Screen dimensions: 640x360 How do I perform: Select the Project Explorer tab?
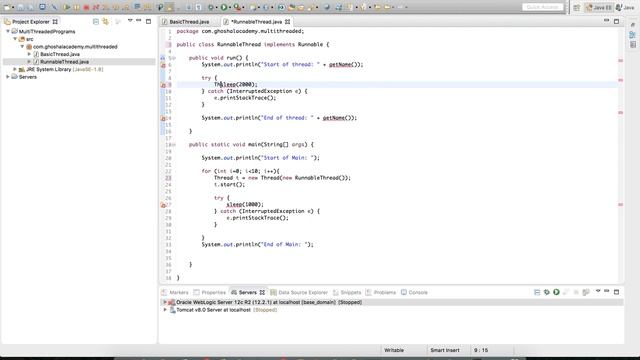pos(31,22)
